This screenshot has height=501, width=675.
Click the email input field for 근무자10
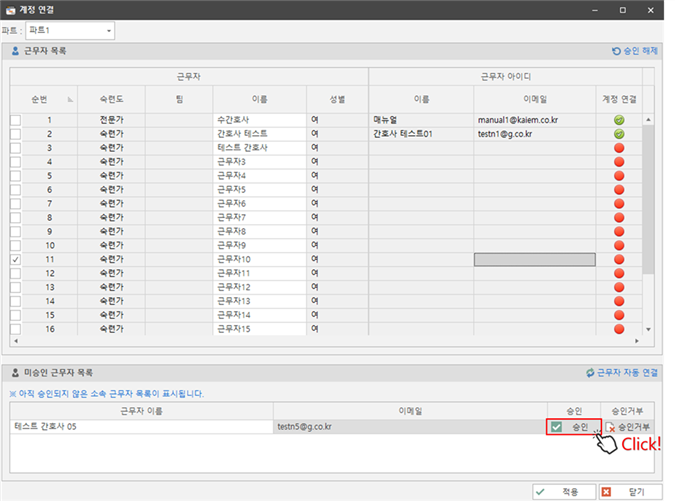tap(534, 259)
